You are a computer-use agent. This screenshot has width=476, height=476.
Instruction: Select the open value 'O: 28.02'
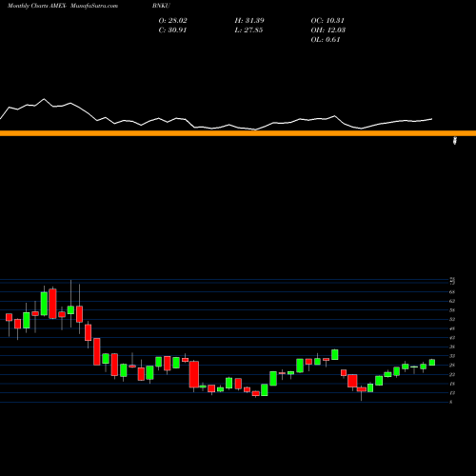pos(172,21)
